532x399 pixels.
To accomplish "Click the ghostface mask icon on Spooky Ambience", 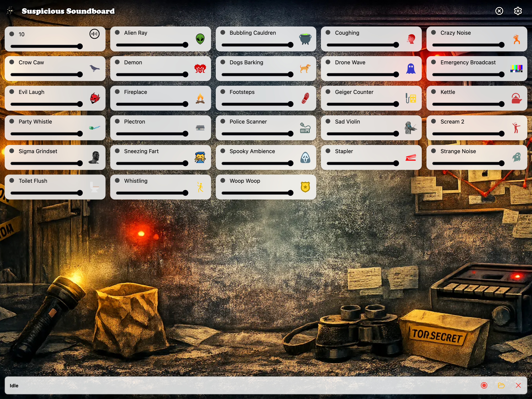I will click(305, 157).
